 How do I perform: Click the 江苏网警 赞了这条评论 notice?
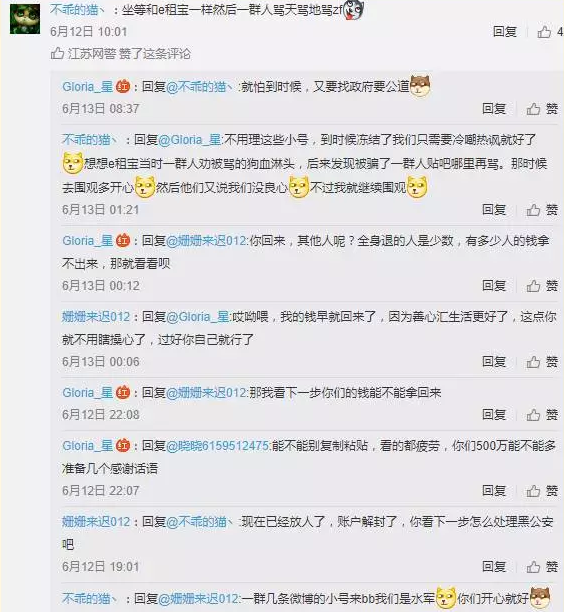[x=121, y=53]
